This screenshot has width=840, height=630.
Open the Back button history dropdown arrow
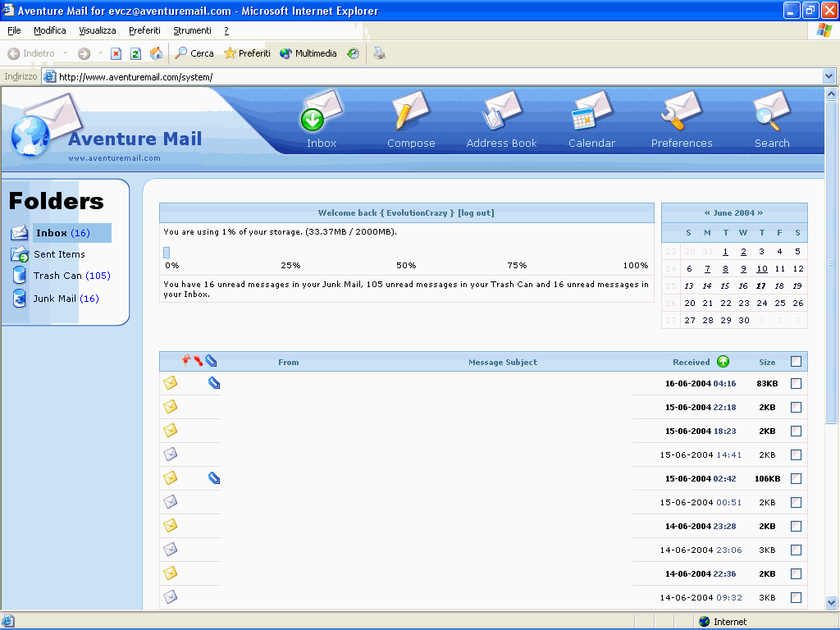point(66,53)
